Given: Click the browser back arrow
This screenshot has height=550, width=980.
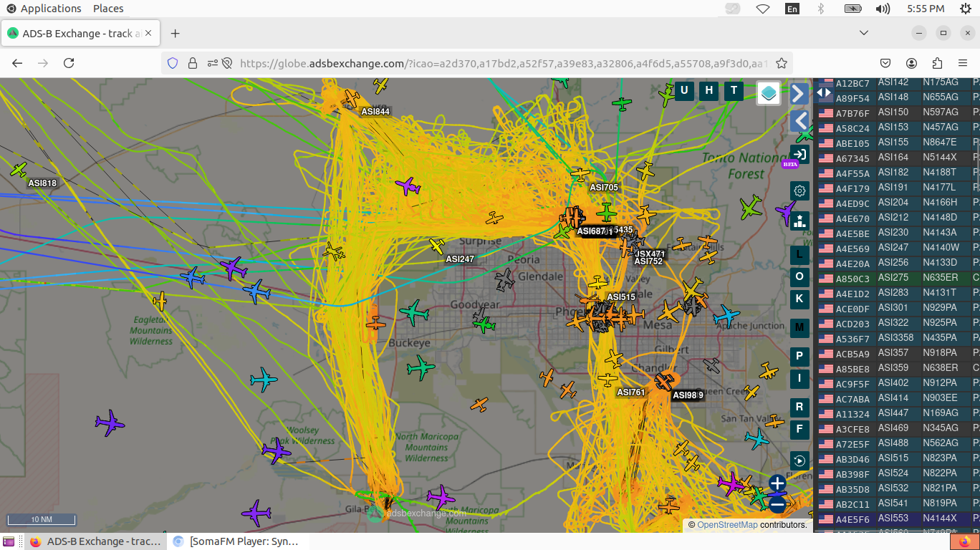Looking at the screenshot, I should pyautogui.click(x=18, y=63).
